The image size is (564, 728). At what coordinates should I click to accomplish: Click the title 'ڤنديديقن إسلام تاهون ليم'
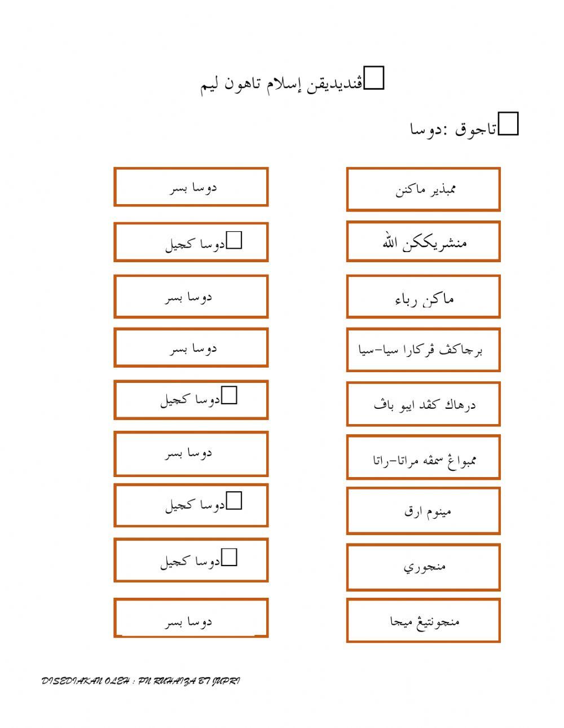tap(283, 85)
